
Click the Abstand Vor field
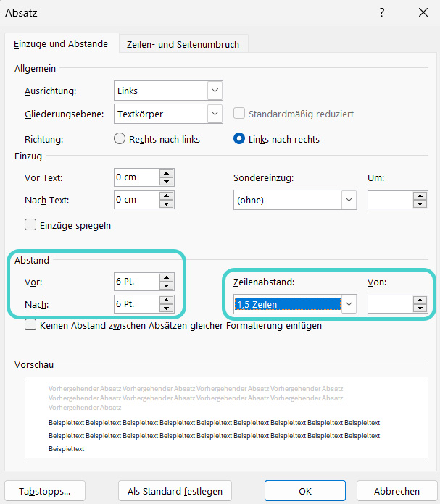click(137, 282)
